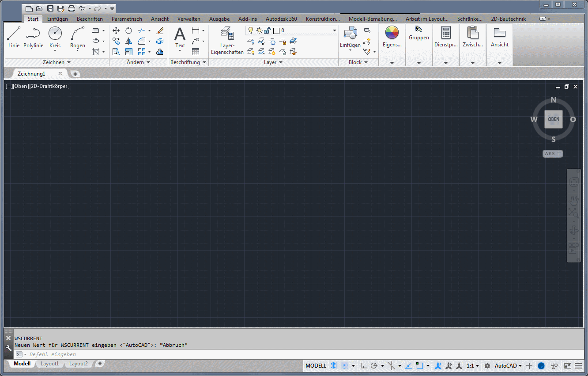Screen dimensions: 588x376
Task: Open the AutoCAD workspace switcher dropdown
Action: [x=509, y=366]
